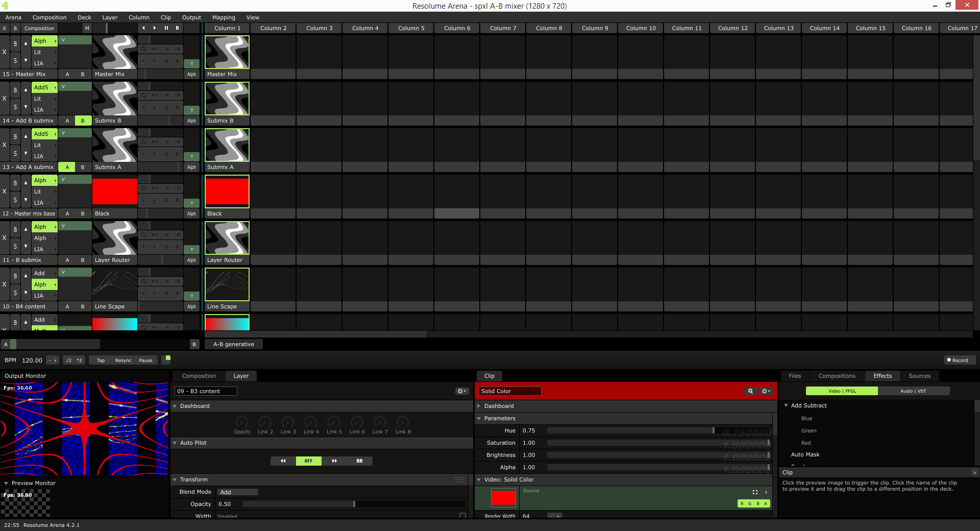Click the fullscreen icon in Source panel
The width and height of the screenshot is (980, 531).
coord(755,492)
